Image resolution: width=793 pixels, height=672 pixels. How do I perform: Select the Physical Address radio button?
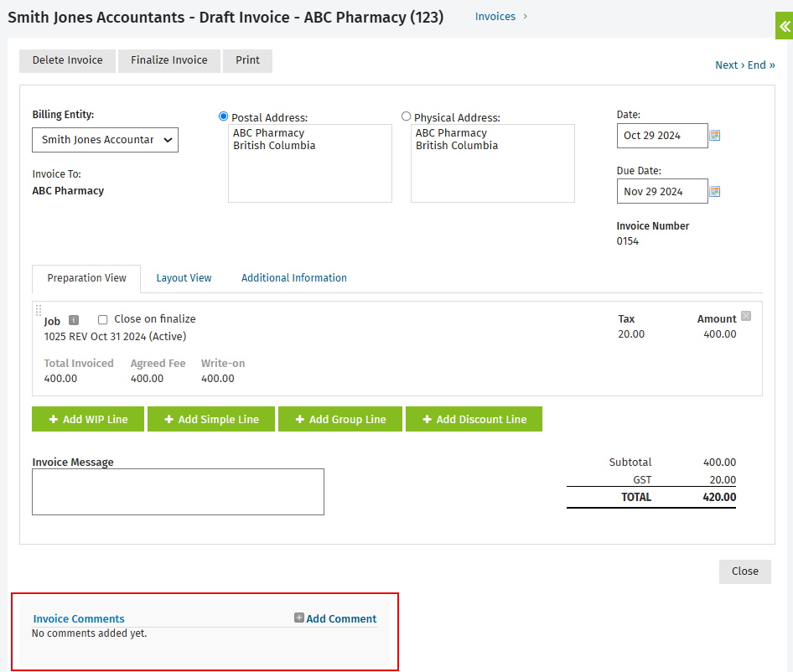click(x=406, y=116)
